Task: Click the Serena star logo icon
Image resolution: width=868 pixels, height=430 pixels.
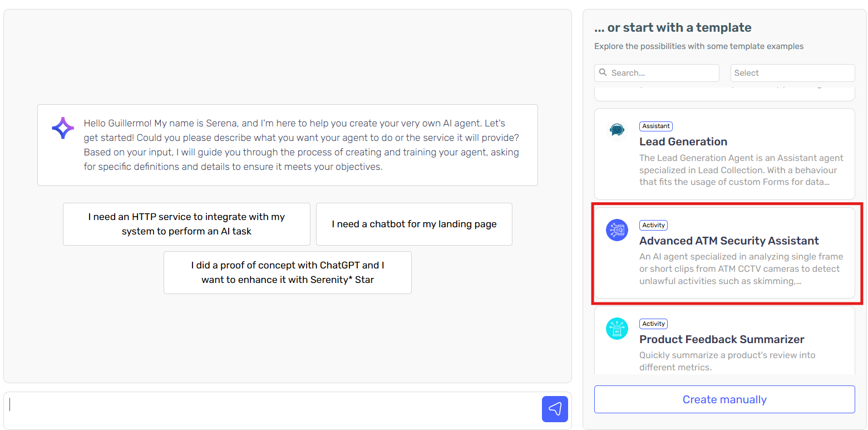Action: point(63,128)
